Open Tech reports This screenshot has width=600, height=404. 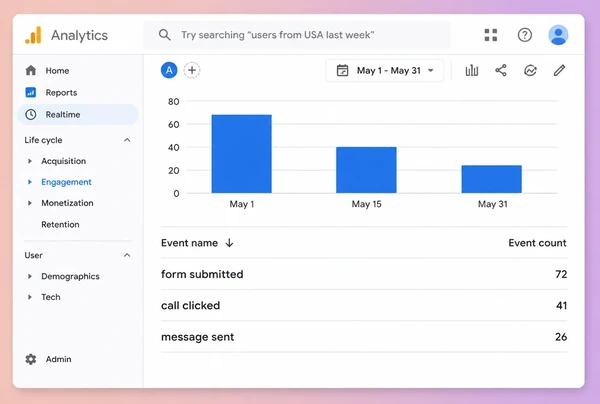click(51, 297)
